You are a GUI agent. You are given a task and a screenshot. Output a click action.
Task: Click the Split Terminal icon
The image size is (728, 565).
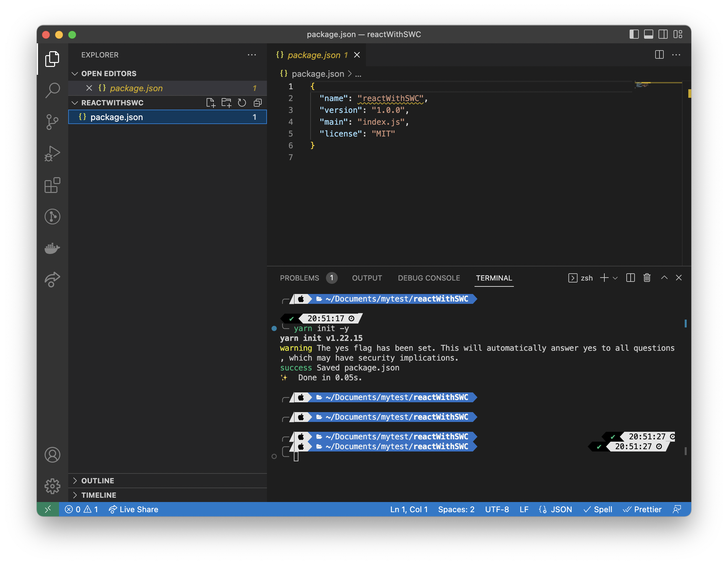[630, 278]
